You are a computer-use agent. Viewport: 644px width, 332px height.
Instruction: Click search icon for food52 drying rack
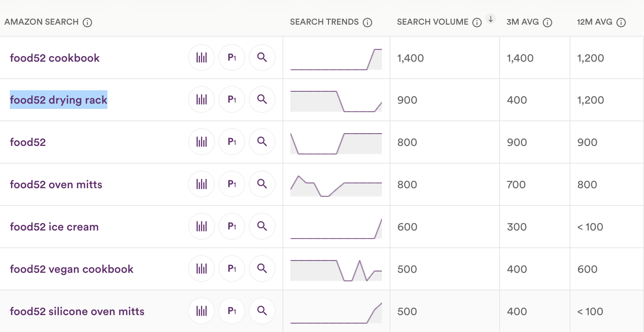[x=262, y=99]
